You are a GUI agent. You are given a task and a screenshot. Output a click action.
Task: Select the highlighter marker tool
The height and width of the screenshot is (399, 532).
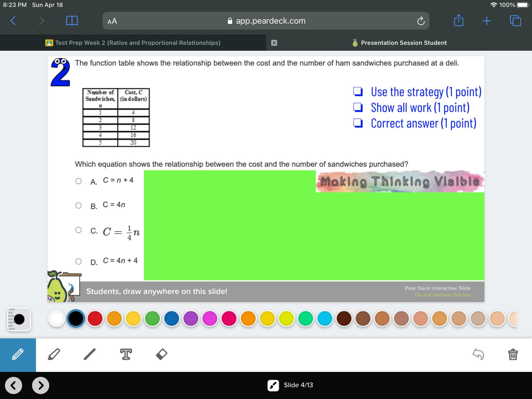click(54, 355)
